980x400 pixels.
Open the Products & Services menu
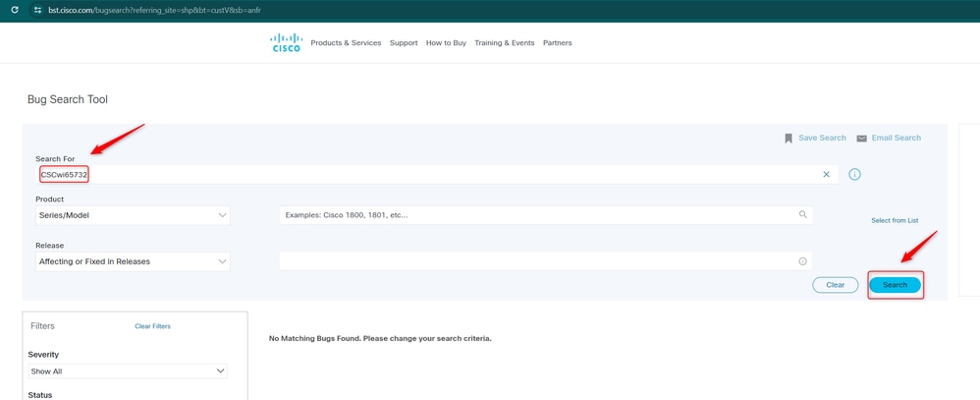coord(346,43)
